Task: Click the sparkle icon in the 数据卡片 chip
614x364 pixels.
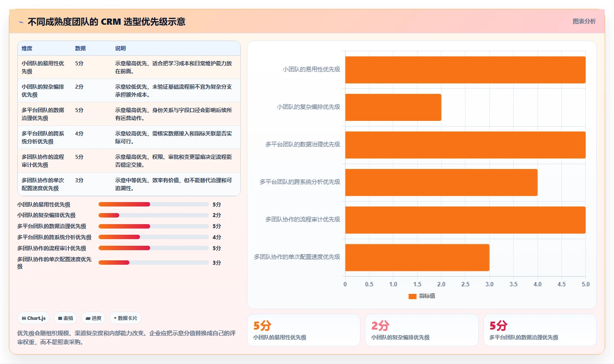Action: click(115, 318)
